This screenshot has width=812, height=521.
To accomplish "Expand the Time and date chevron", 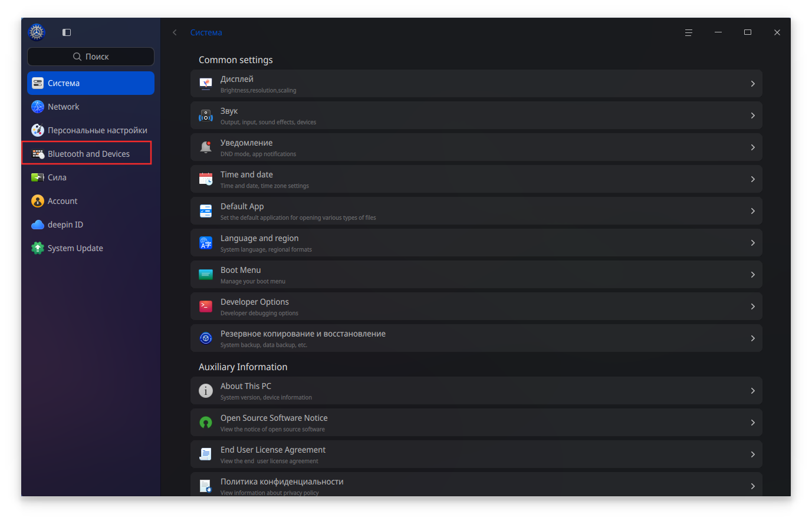I will pos(753,179).
